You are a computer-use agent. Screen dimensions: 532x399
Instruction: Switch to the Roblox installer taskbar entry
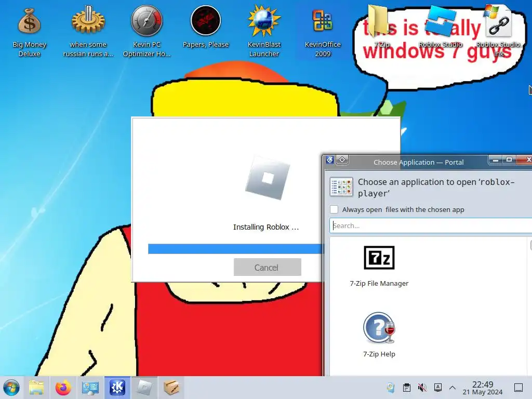144,388
